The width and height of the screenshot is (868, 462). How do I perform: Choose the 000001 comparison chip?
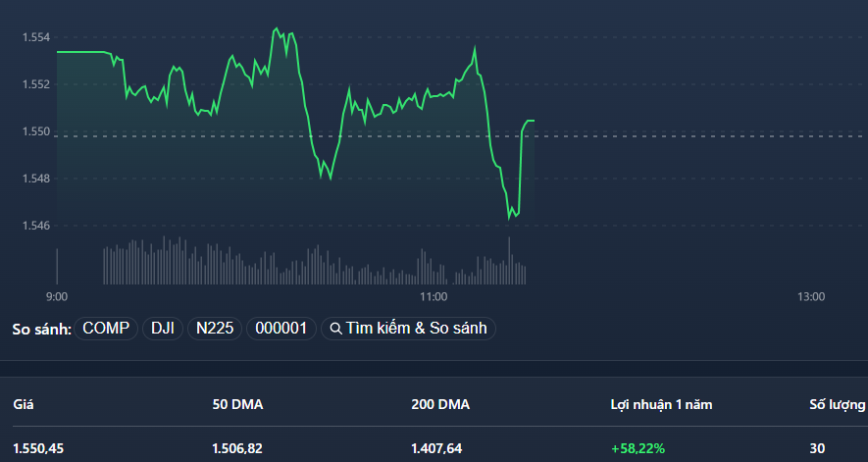point(281,329)
